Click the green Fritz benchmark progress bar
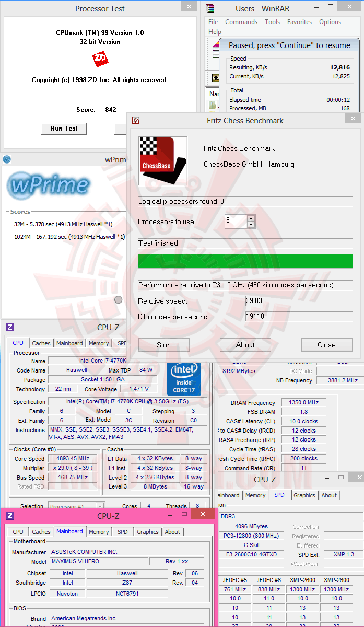The image size is (364, 627). click(245, 261)
